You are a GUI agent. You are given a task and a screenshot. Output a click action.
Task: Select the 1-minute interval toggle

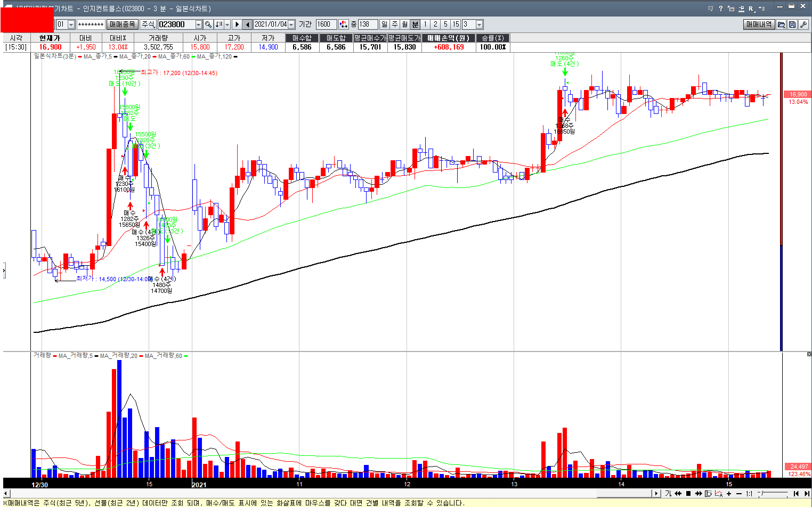425,24
